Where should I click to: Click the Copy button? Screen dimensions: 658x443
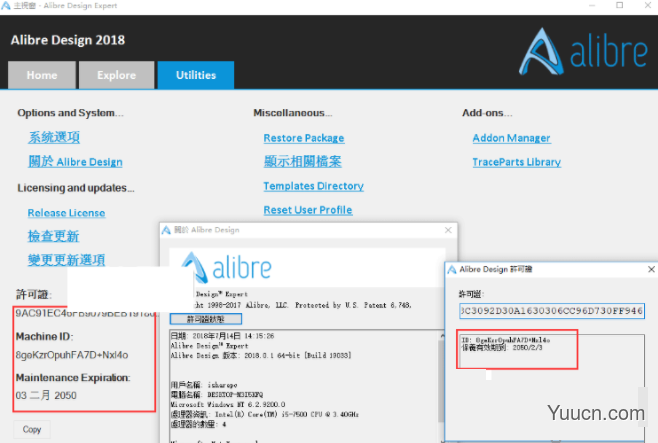(x=32, y=429)
